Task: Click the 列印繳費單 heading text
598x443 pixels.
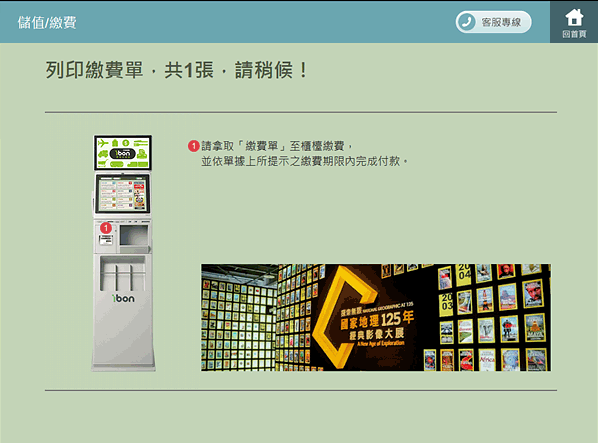Action: 94,70
